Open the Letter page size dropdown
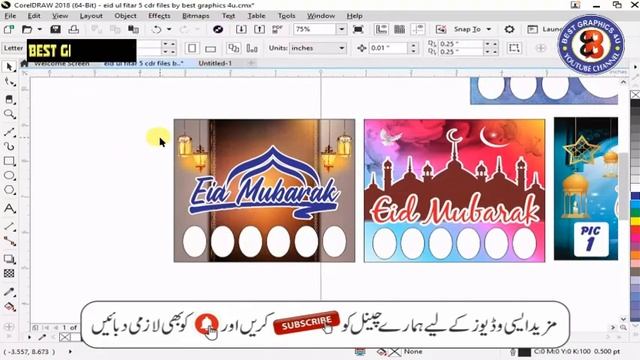 13,48
